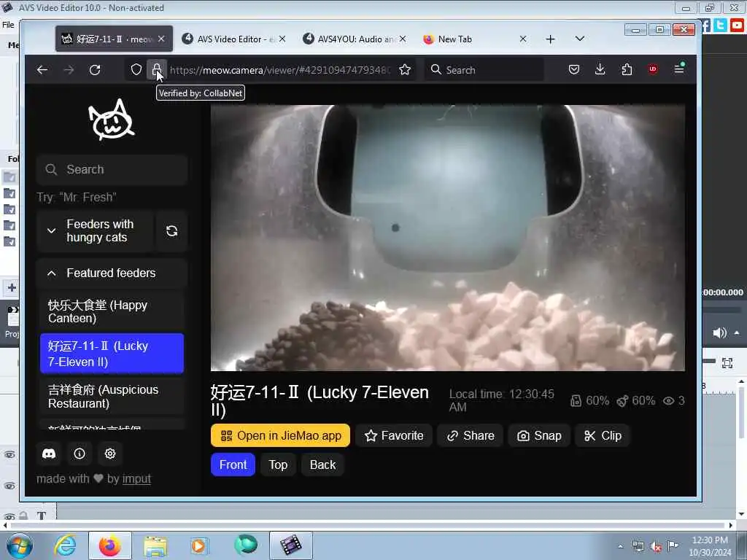Viewport: 747px width, 560px height.
Task: Close the New Tab tab
Action: click(x=523, y=39)
